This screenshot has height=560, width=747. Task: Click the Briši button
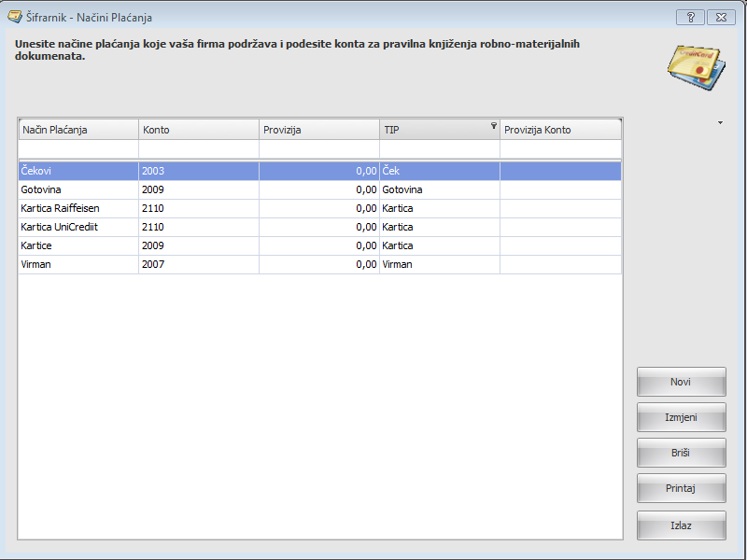681,454
